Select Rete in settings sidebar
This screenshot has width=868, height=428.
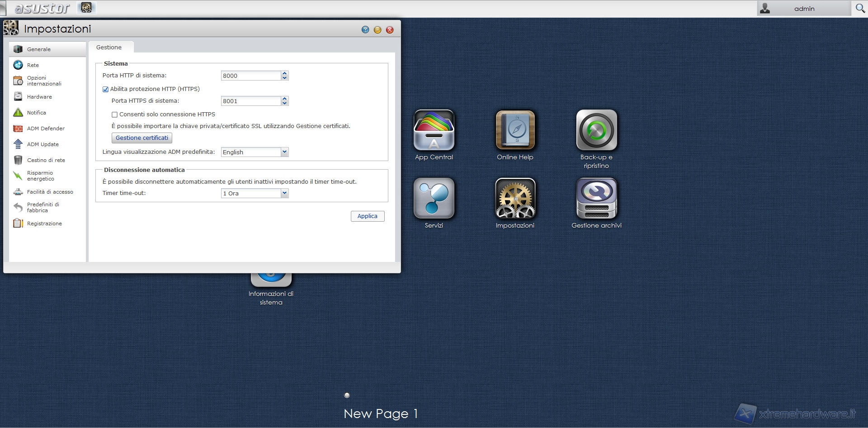[33, 65]
